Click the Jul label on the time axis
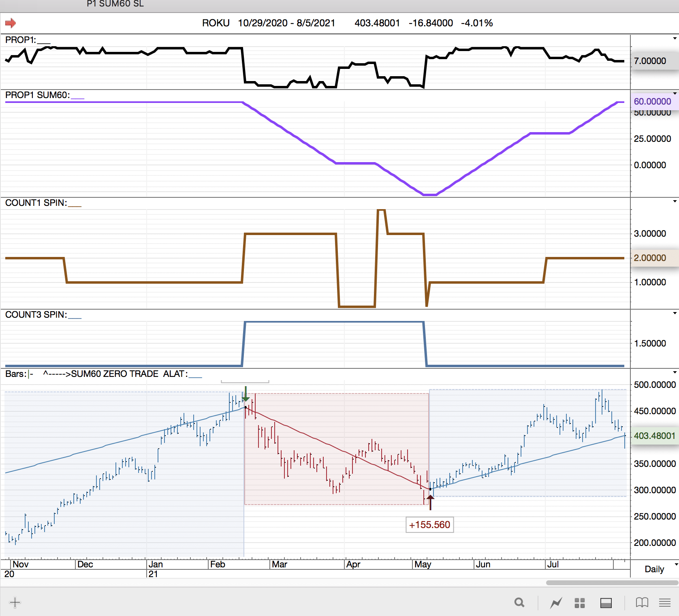 click(553, 564)
